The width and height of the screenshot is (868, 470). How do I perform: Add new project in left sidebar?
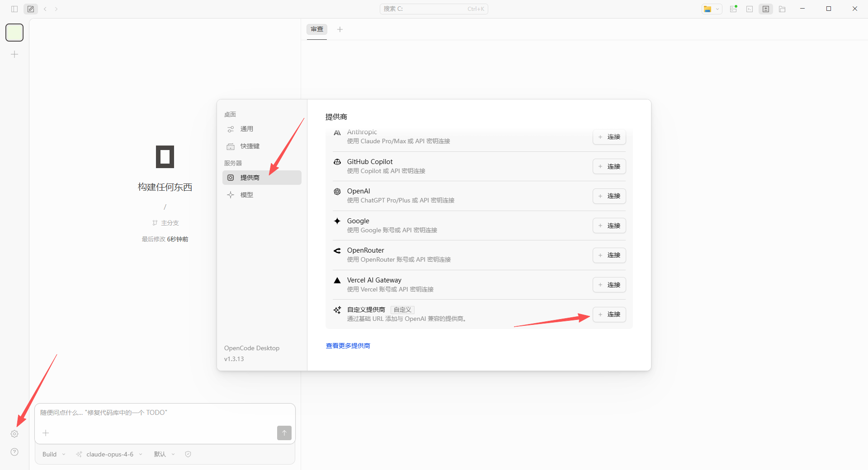coord(14,54)
